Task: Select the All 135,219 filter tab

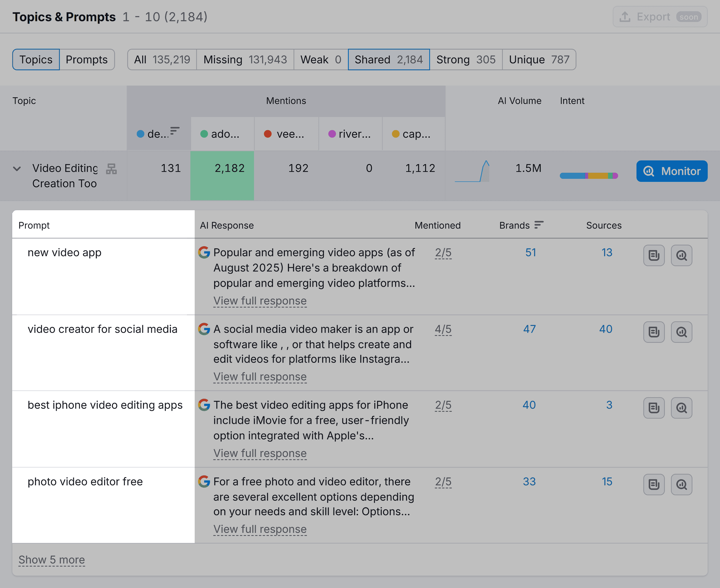Action: 162,59
